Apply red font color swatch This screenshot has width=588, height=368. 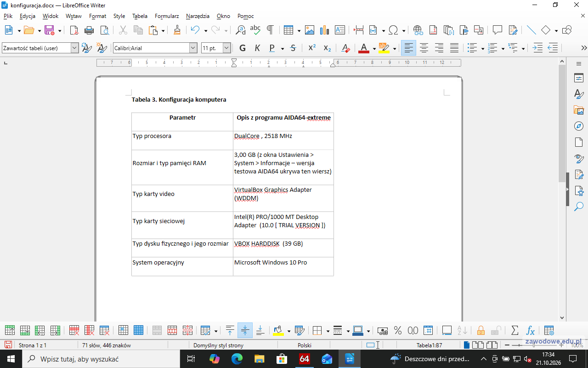coord(364,48)
